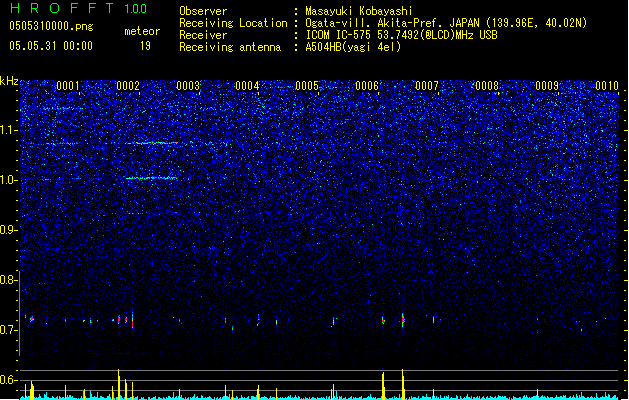Click the observer name Masayuki Kobayashi
Viewport: 629px width, 400px height.
(359, 11)
